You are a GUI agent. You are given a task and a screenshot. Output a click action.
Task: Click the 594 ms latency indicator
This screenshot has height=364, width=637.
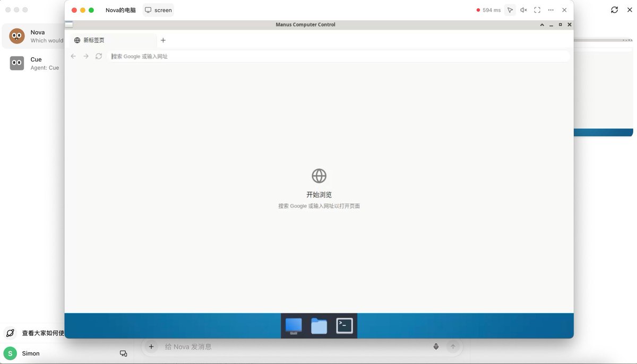coord(488,10)
